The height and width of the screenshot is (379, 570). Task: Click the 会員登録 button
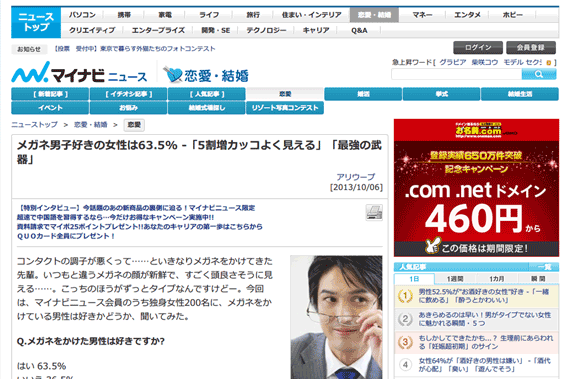(x=531, y=48)
